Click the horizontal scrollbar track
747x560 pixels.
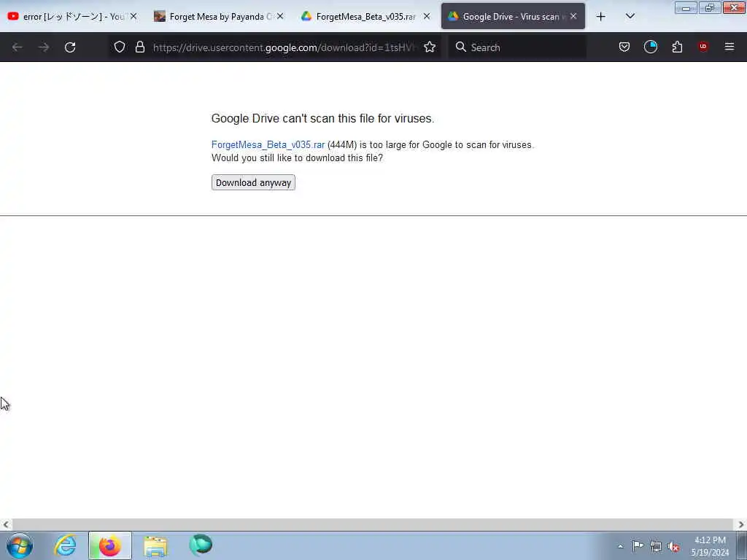pos(373,525)
